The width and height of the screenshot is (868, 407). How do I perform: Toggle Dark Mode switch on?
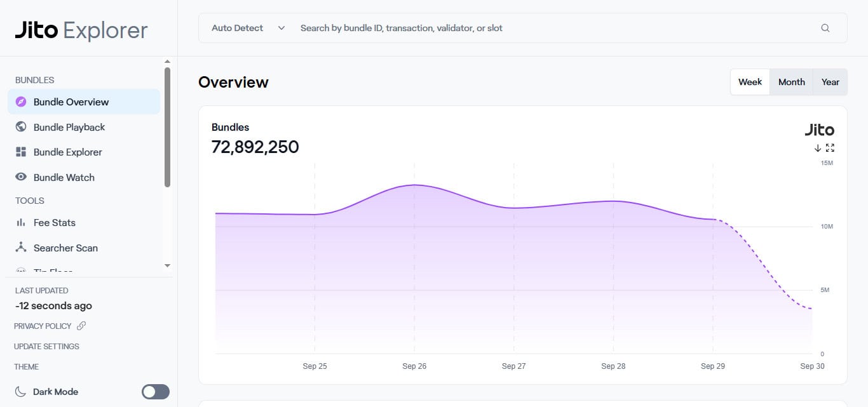pyautogui.click(x=156, y=392)
